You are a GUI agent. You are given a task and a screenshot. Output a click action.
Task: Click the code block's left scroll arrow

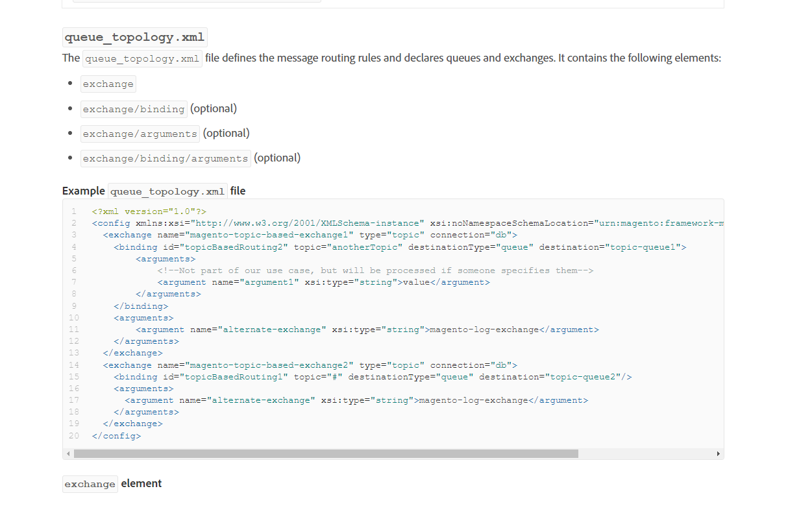(x=68, y=454)
